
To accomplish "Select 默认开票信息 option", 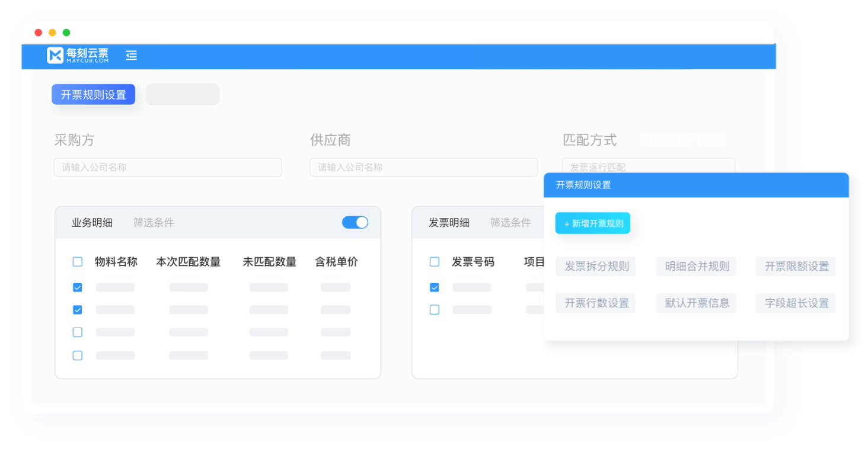I will [x=697, y=303].
